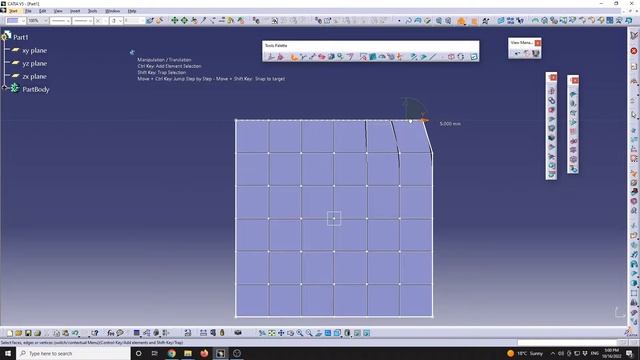640x360 pixels.
Task: Open the Insert menu
Action: tap(75, 11)
